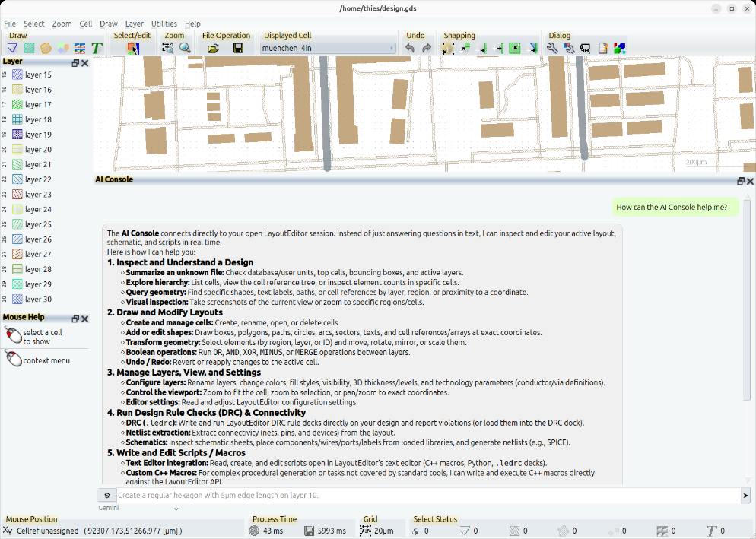This screenshot has width=756, height=539.
Task: Click the 20µm grid value
Action: pos(384,531)
